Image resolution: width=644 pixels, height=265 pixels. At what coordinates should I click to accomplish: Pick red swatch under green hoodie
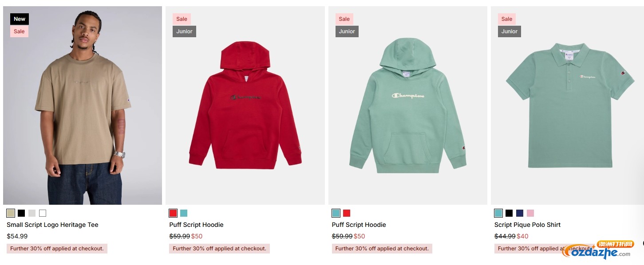tap(347, 213)
